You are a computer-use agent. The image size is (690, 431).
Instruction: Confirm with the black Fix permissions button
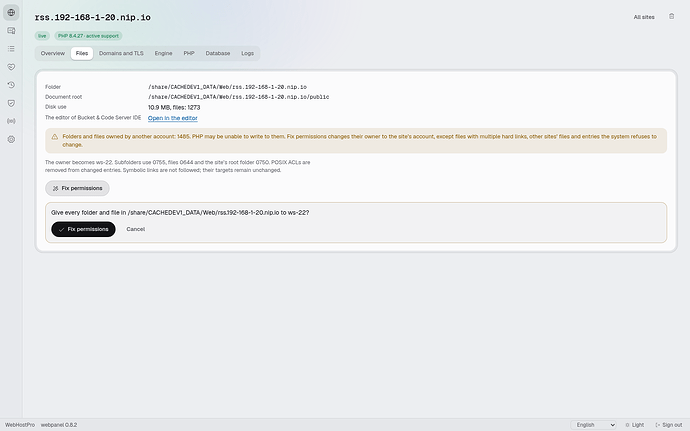point(83,229)
